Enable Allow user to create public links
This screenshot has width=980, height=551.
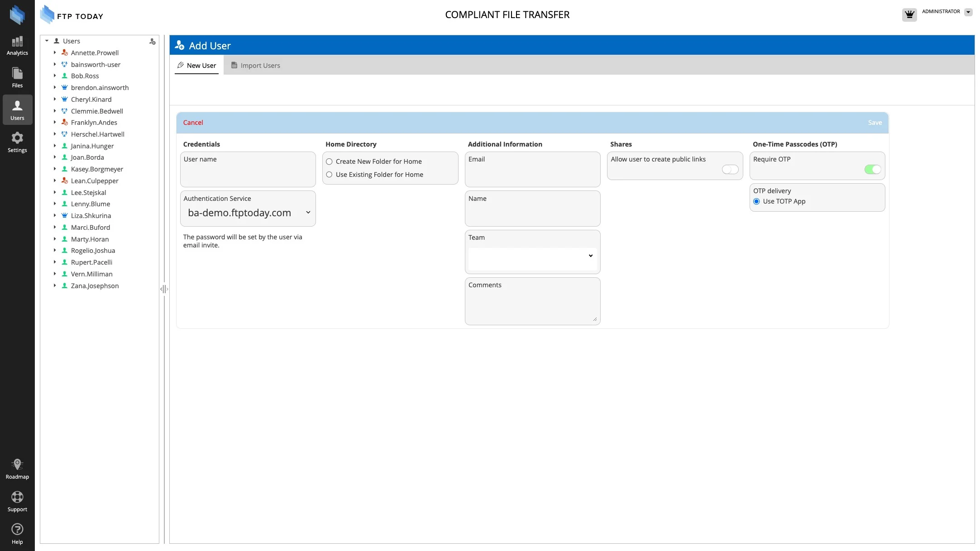pos(730,170)
